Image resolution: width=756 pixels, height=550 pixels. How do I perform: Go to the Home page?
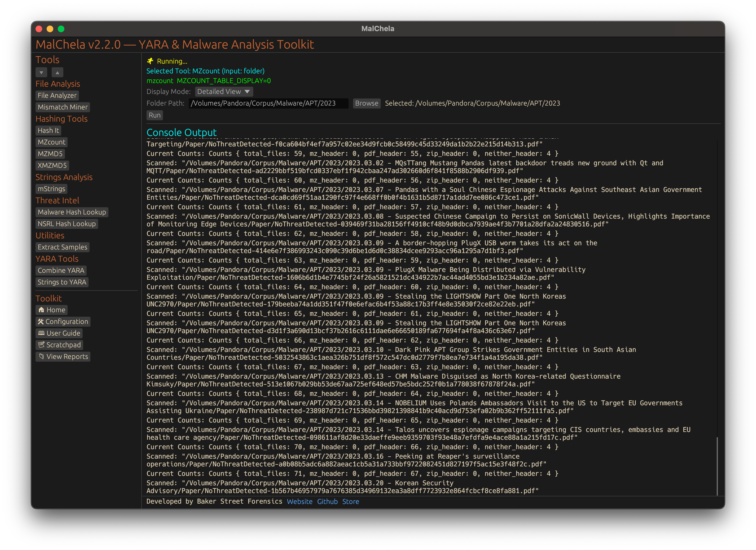51,310
